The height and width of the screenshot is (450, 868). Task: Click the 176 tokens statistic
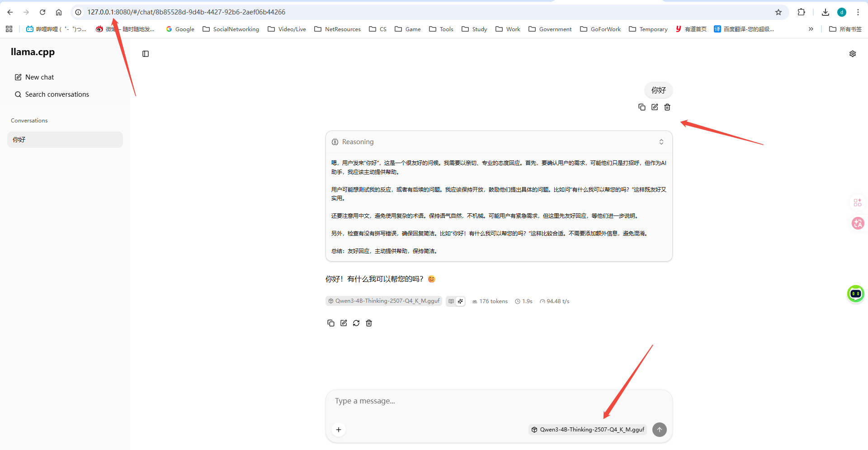tap(490, 301)
